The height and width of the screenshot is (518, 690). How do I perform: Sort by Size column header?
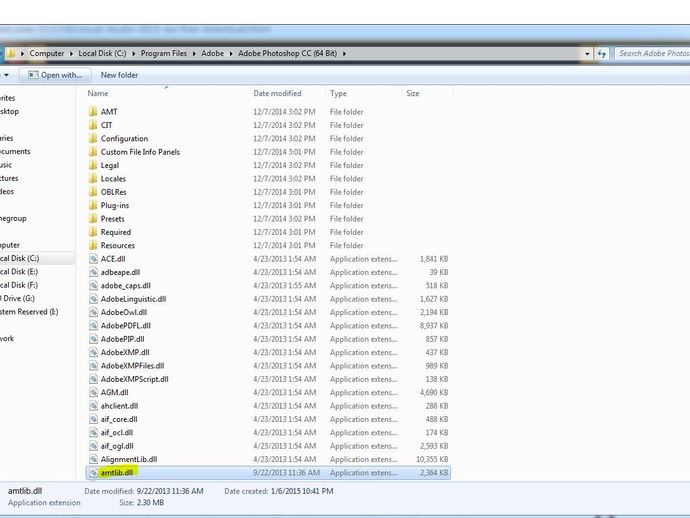pos(413,93)
